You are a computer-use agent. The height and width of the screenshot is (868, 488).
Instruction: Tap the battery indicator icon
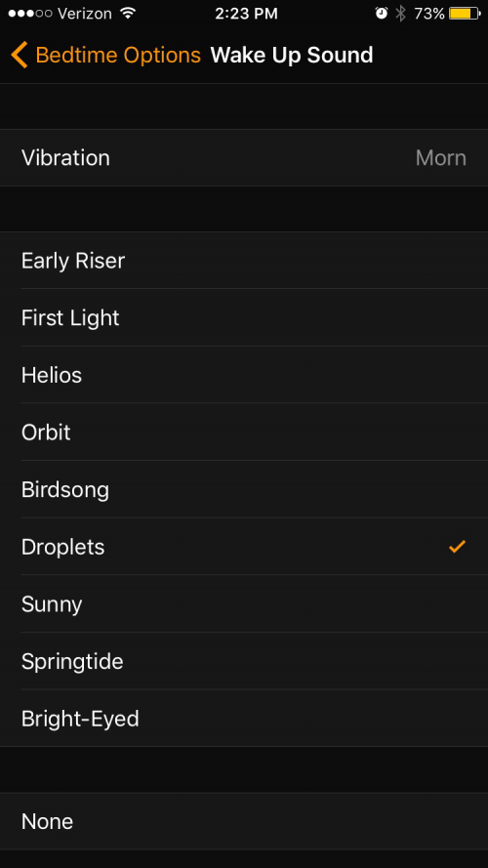coord(465,14)
